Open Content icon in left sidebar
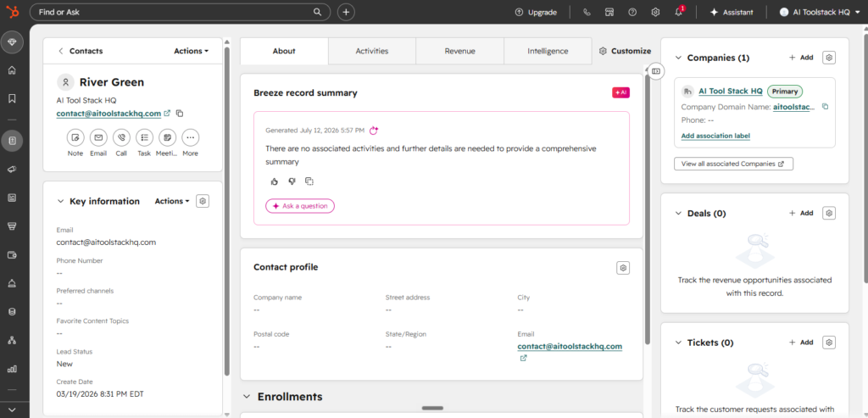This screenshot has width=868, height=418. (x=12, y=198)
